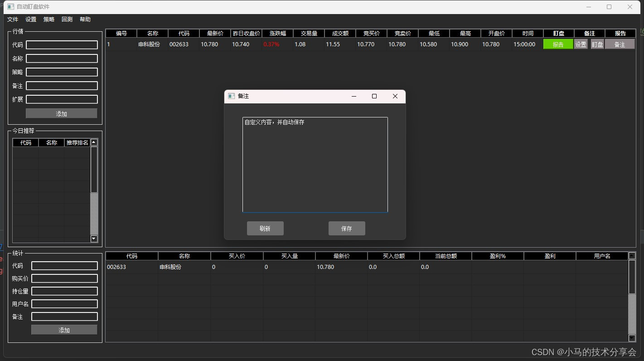Focus the 用户名 input field
The height and width of the screenshot is (361, 644).
click(x=64, y=304)
